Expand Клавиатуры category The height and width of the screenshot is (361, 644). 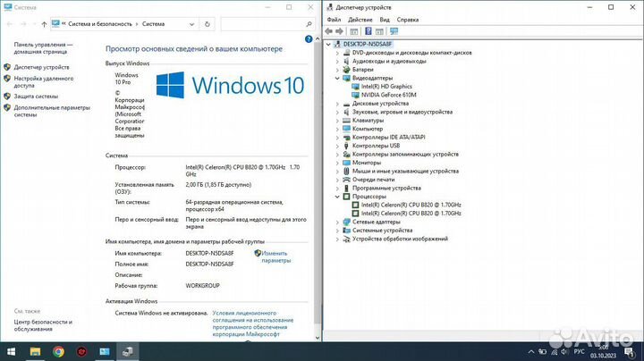point(337,121)
